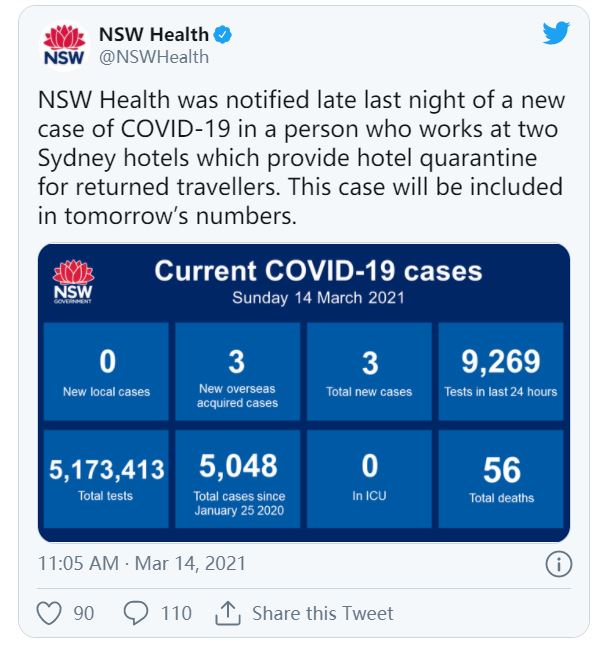The image size is (616, 652).
Task: Click the Share this Tweet link
Action: (322, 614)
